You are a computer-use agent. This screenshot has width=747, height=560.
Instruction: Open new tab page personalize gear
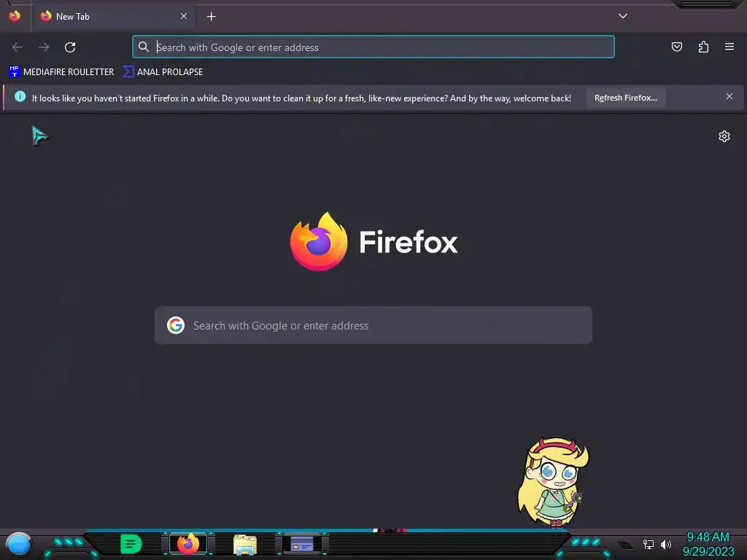(724, 136)
